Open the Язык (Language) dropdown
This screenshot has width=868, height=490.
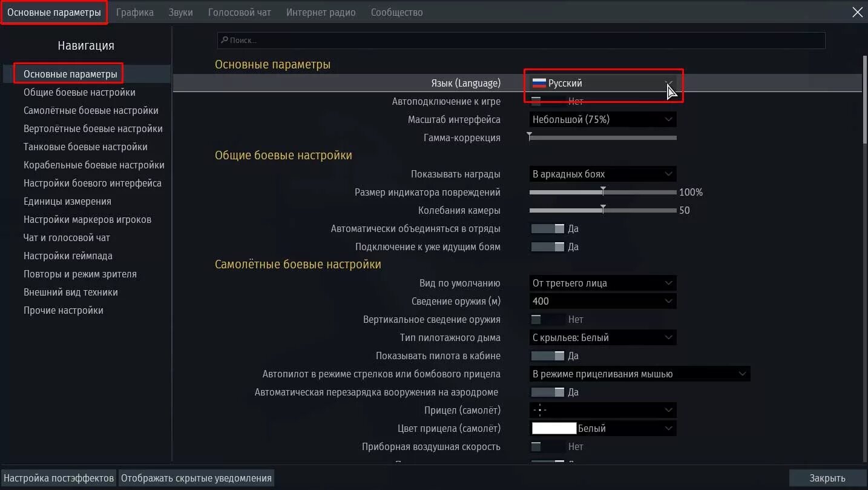(603, 83)
